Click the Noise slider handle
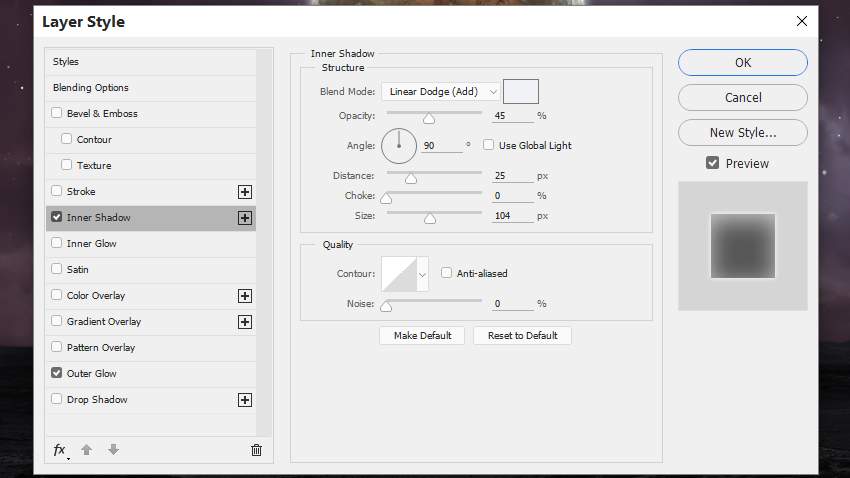 pyautogui.click(x=386, y=307)
